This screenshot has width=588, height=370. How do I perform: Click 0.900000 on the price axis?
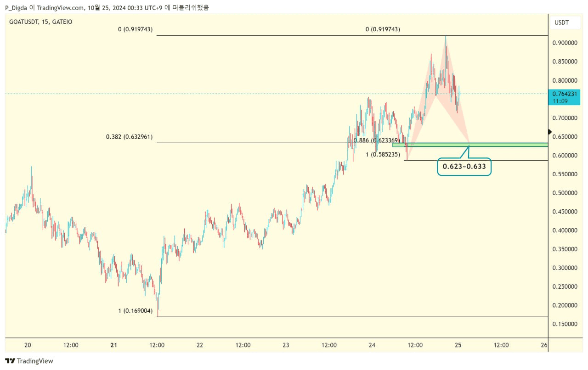point(565,43)
